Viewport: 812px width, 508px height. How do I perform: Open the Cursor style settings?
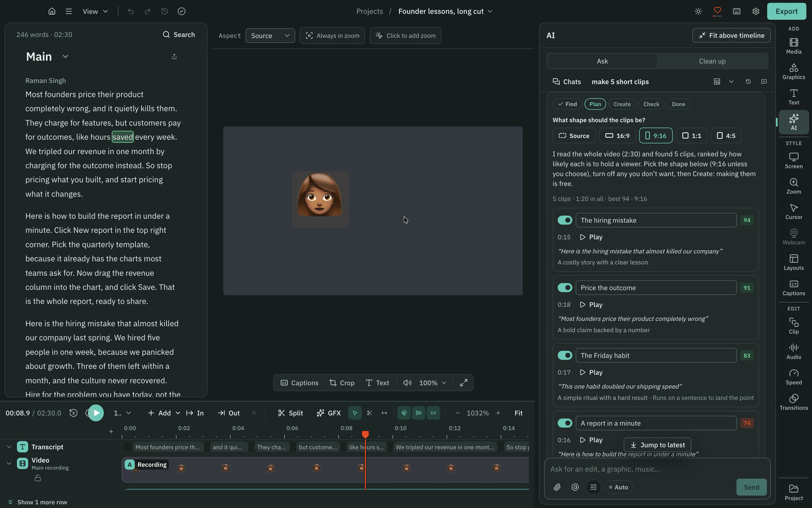click(x=794, y=211)
